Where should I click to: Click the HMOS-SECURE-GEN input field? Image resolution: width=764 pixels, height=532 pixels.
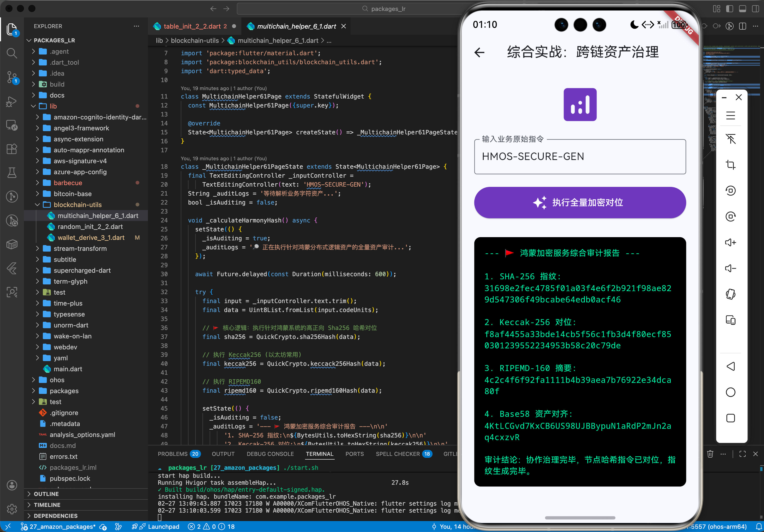(x=580, y=157)
